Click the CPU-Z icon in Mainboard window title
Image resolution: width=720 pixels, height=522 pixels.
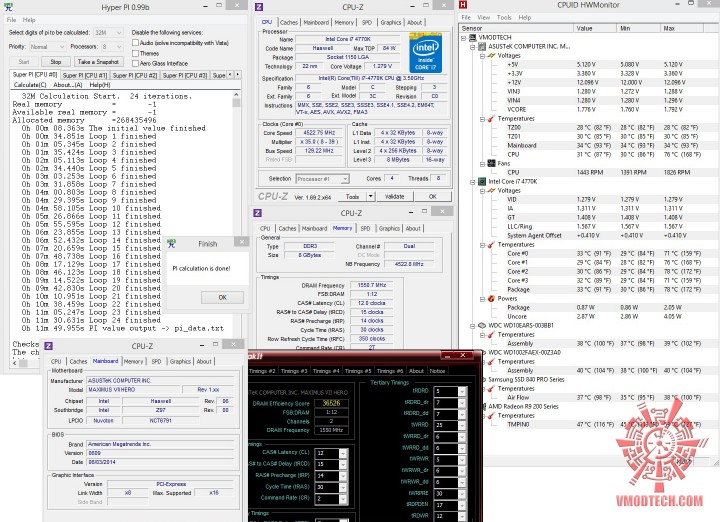click(x=49, y=346)
